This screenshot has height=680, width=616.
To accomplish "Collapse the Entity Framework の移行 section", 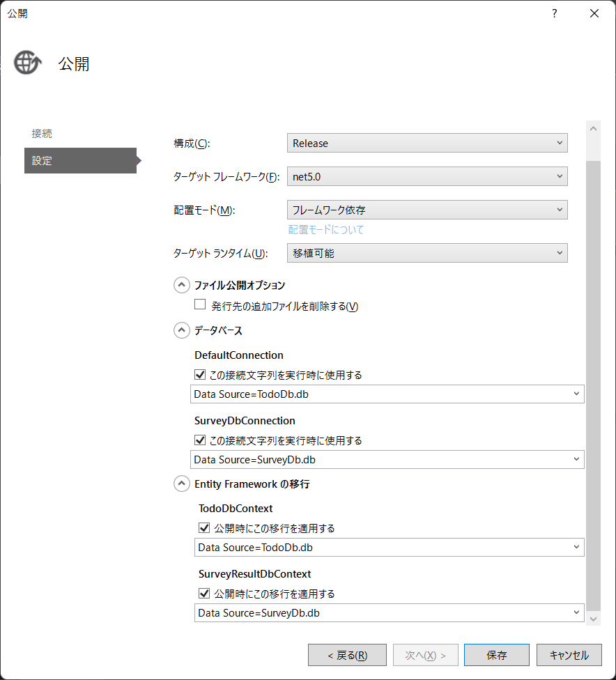I will tap(182, 484).
